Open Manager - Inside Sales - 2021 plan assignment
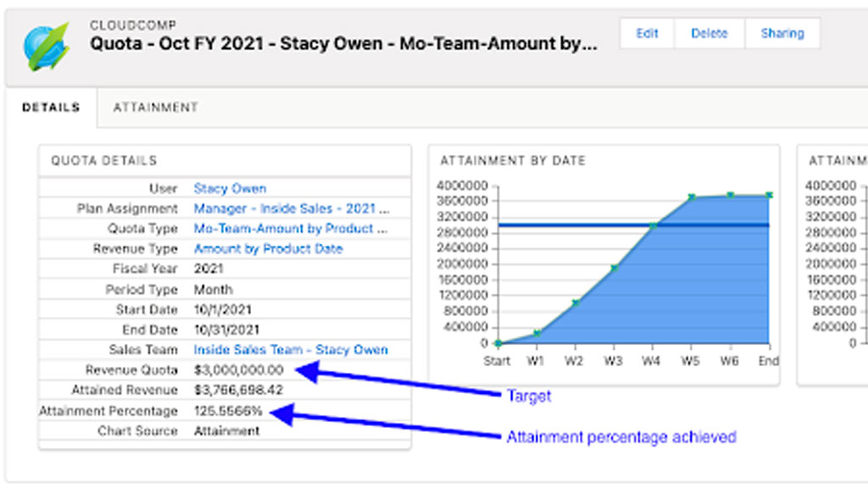The image size is (868, 488). click(292, 208)
